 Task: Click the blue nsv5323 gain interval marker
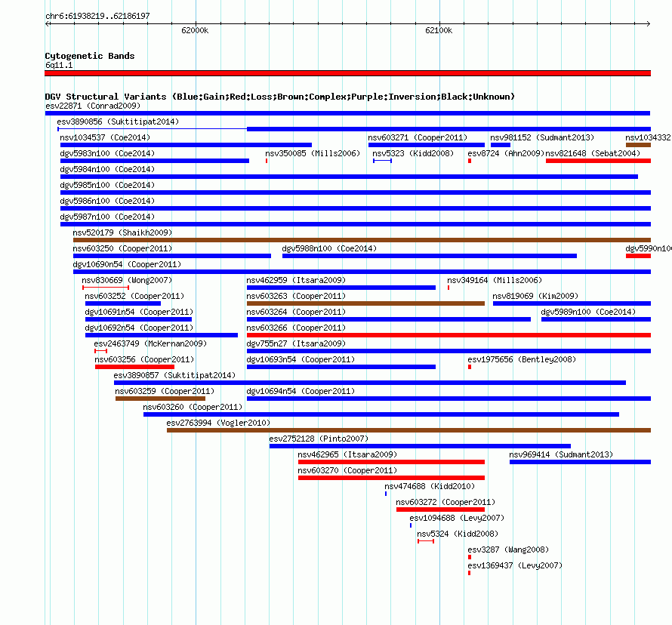tap(382, 161)
